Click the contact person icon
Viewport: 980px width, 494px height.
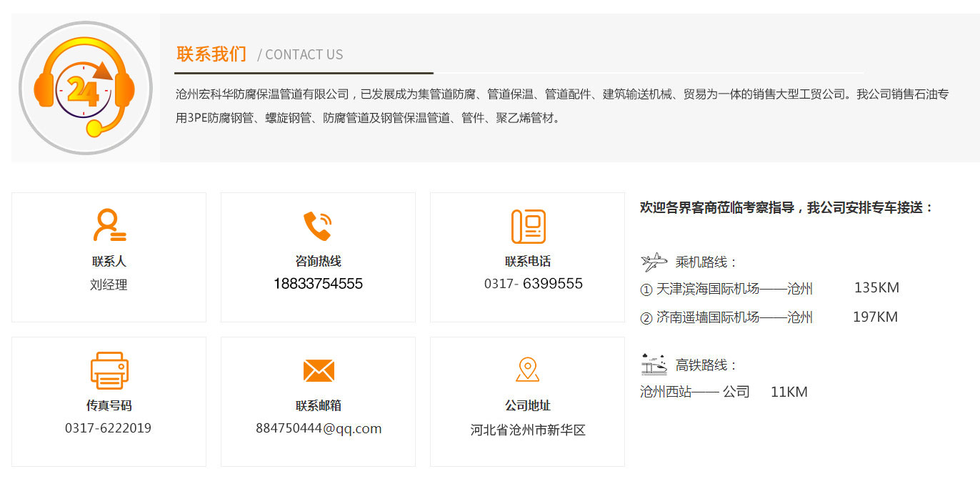(x=109, y=225)
